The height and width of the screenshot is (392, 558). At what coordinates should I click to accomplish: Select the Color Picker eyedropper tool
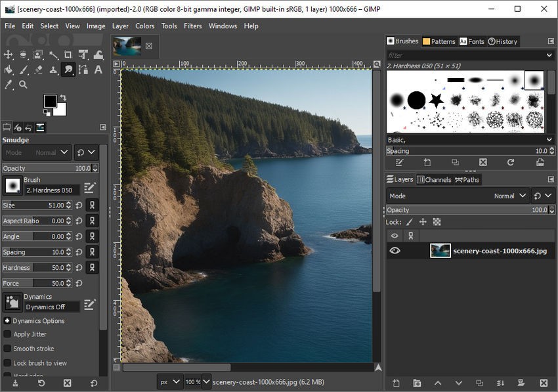click(x=8, y=85)
